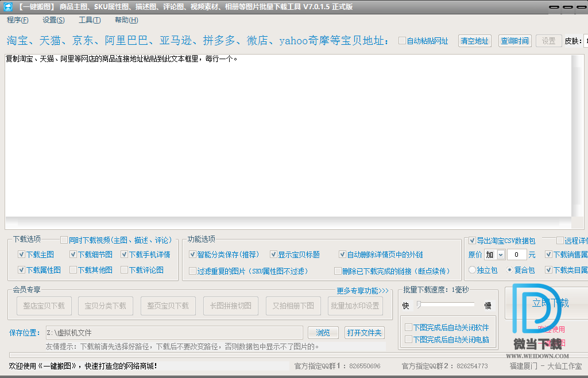Click QQ group number 826254773
Viewport: 588px width, 378px height.
(x=472, y=366)
